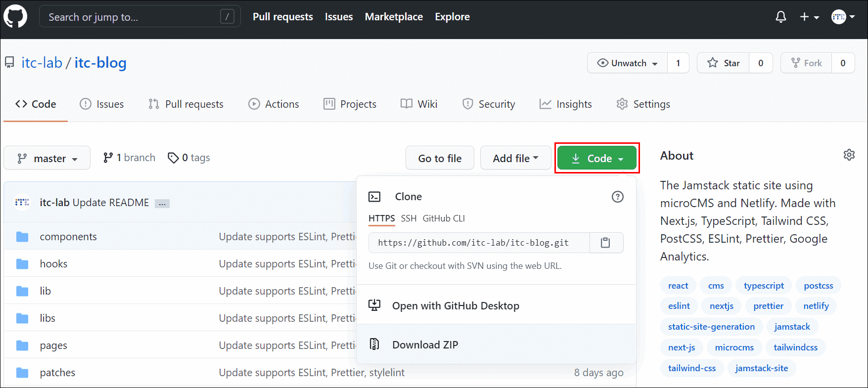The image size is (868, 388).
Task: Click the netlify topic tag
Action: pyautogui.click(x=816, y=306)
